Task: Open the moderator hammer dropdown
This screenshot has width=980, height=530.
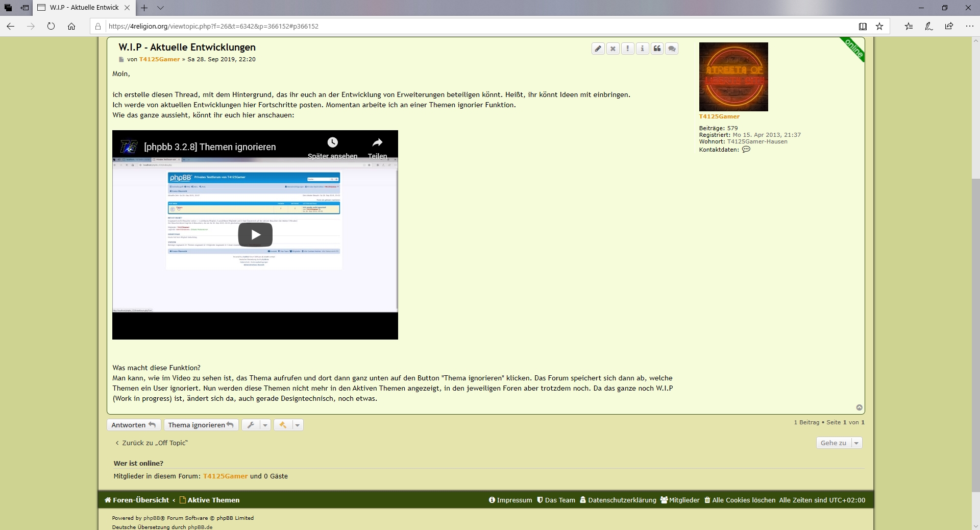Action: (288, 425)
